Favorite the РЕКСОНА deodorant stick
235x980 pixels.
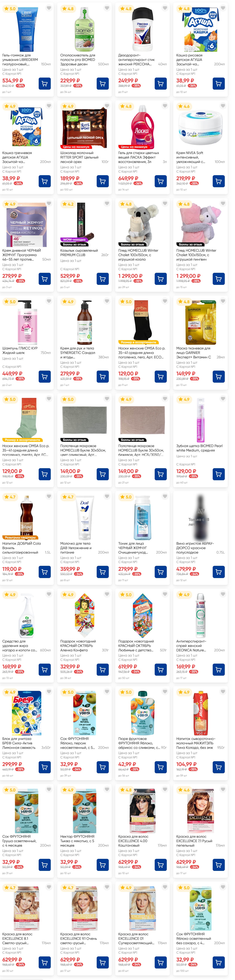(165, 8)
